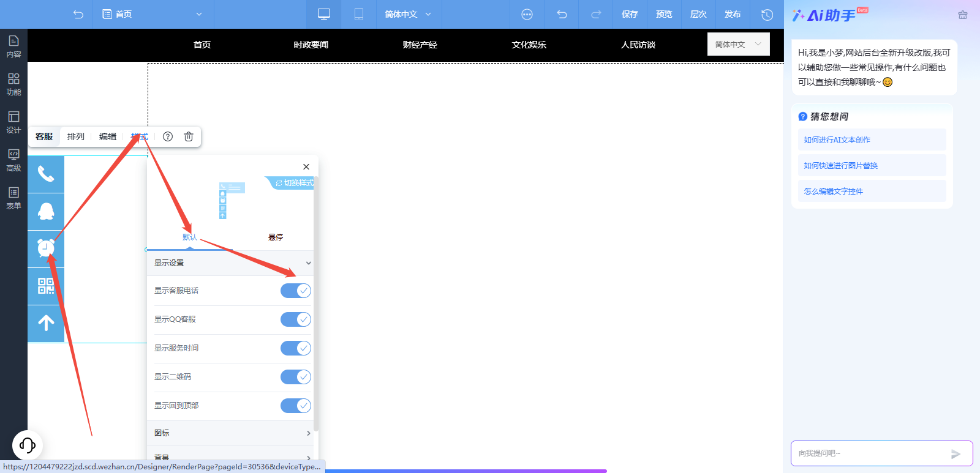Viewport: 980px width, 473px height.
Task: Go to 时政要闻 in site navigation
Action: pos(311,45)
